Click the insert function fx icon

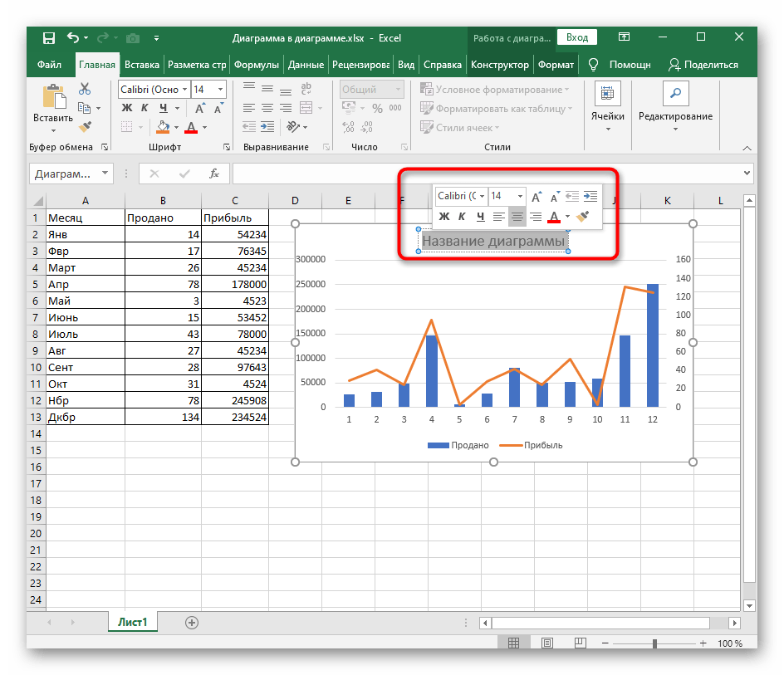pos(214,174)
